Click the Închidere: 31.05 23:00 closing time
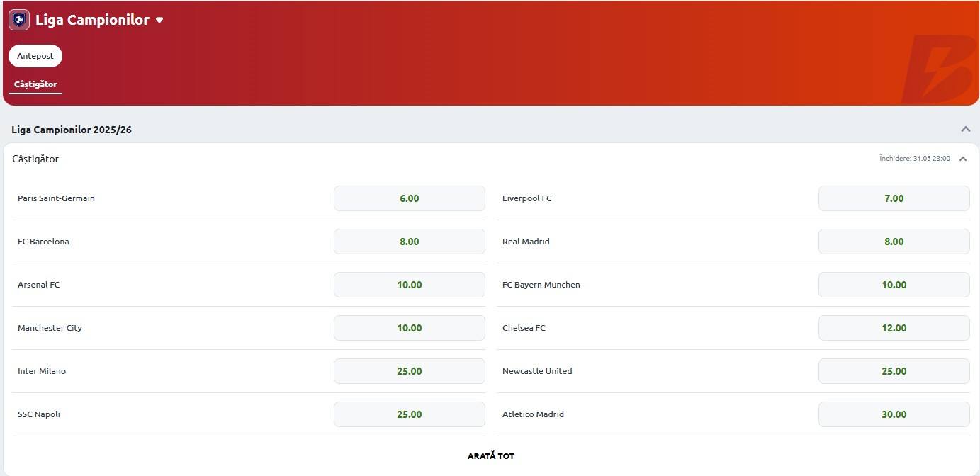Viewport: 980px width, 476px height. pos(915,159)
